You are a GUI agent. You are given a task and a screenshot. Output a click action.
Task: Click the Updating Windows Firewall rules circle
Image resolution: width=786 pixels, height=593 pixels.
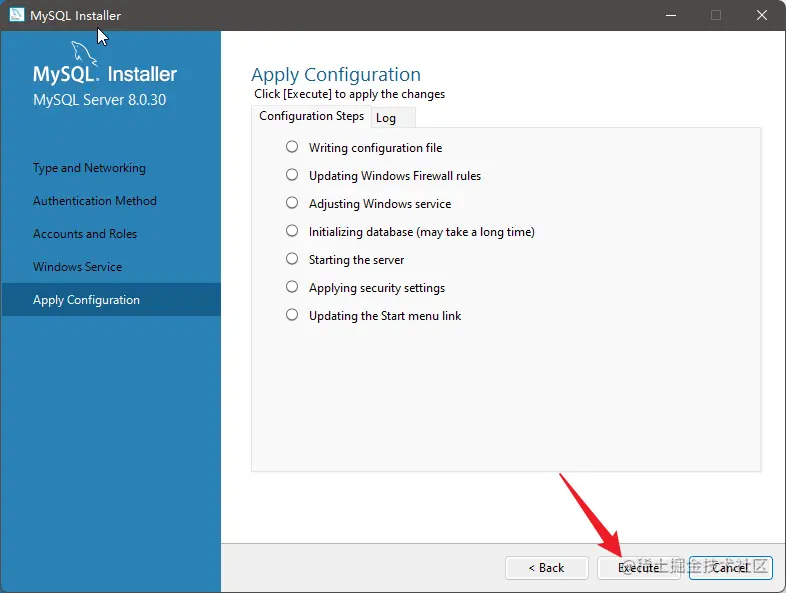coord(292,175)
